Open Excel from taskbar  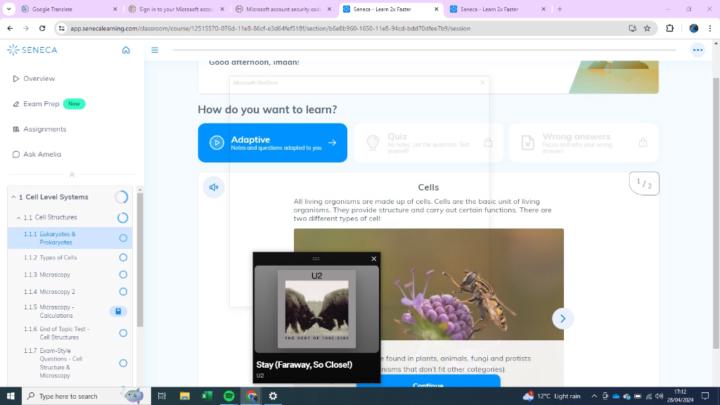pos(207,396)
